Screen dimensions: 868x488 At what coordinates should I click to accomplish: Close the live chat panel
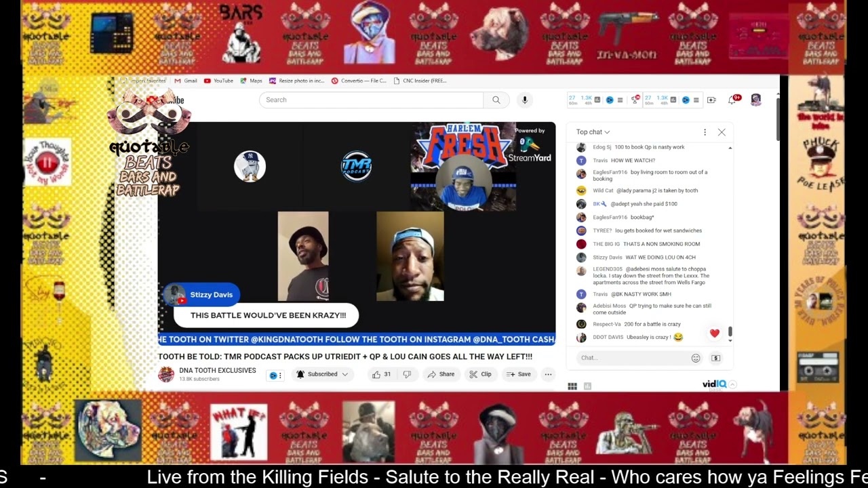click(722, 132)
